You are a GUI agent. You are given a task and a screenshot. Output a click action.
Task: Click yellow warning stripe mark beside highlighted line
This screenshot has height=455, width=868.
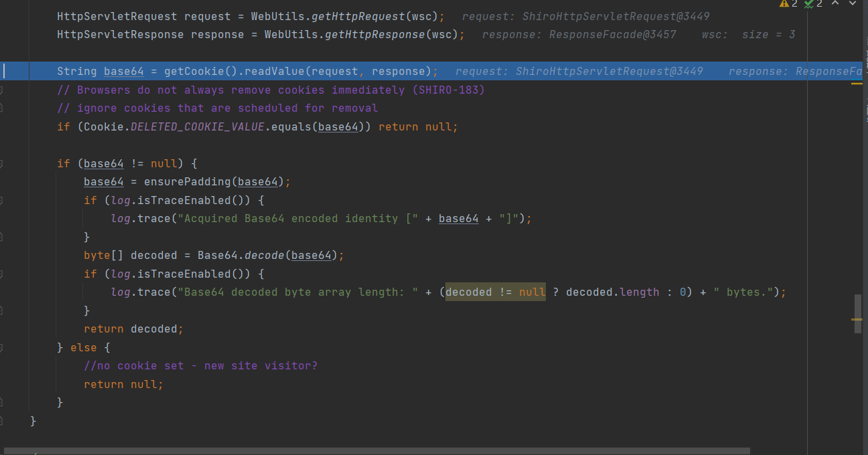(857, 84)
